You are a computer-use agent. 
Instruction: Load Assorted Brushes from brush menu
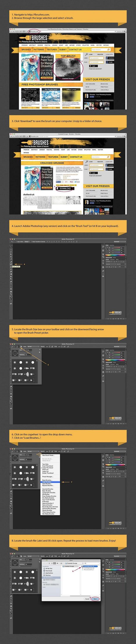pyautogui.click(x=48, y=489)
